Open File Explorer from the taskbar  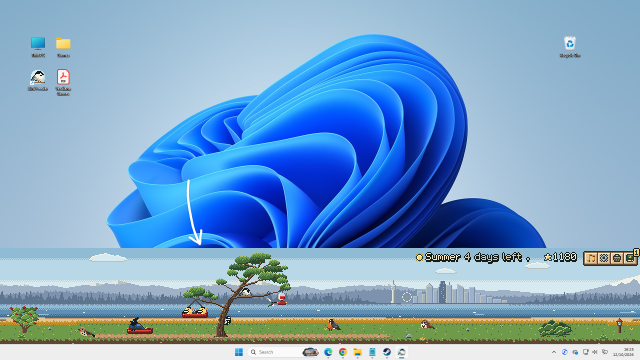coord(358,352)
